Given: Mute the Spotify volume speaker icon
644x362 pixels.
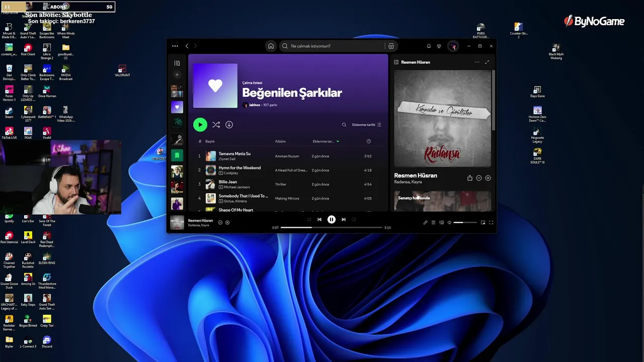Looking at the screenshot, I should click(449, 222).
